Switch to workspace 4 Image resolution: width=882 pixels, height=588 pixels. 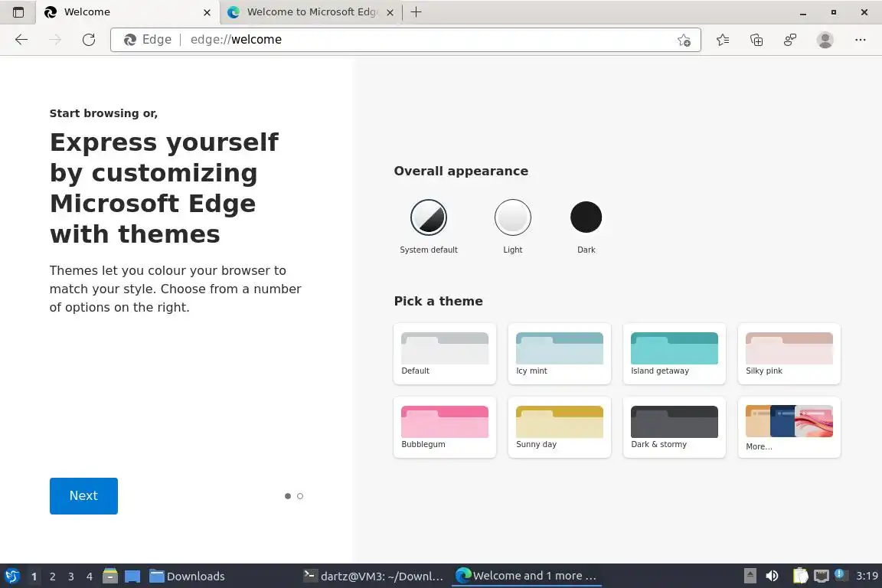coord(90,577)
